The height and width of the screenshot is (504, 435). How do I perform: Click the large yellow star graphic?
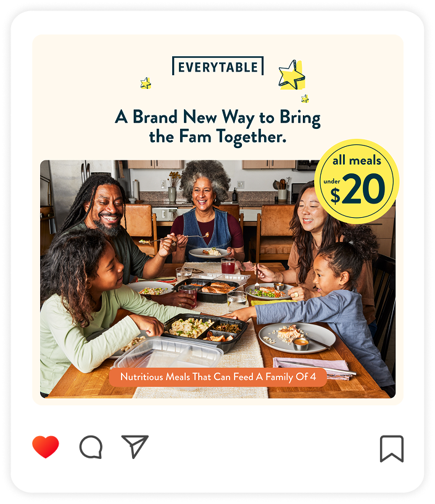point(291,75)
